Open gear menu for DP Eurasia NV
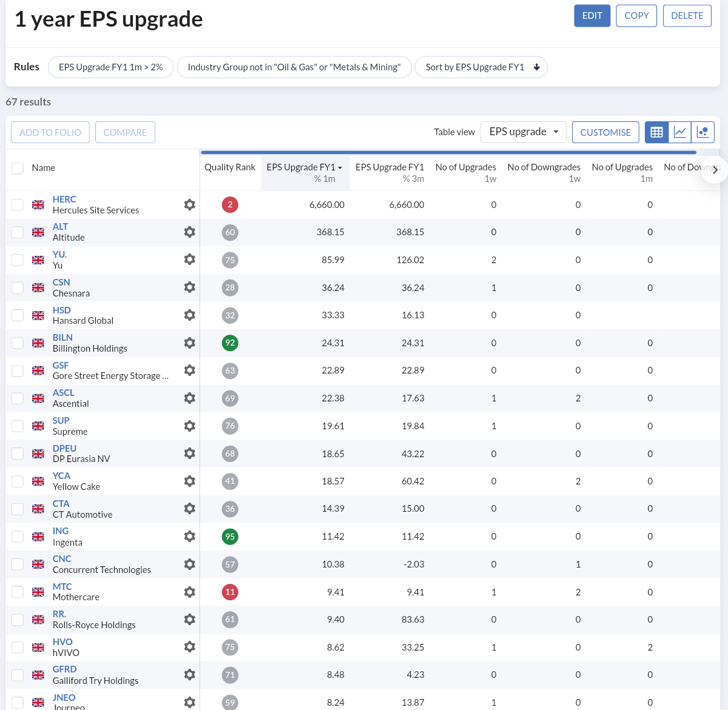The image size is (728, 710). [190, 454]
